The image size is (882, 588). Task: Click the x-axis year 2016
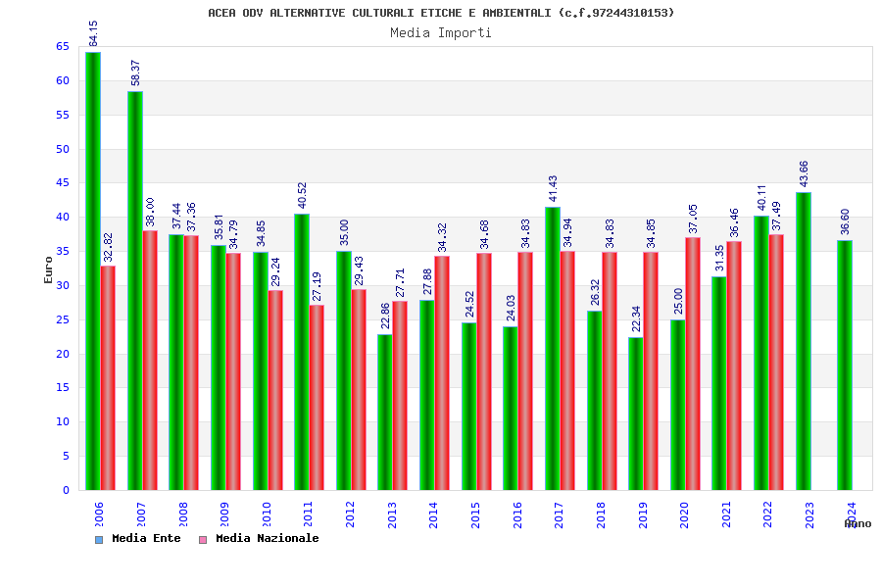pyautogui.click(x=516, y=514)
